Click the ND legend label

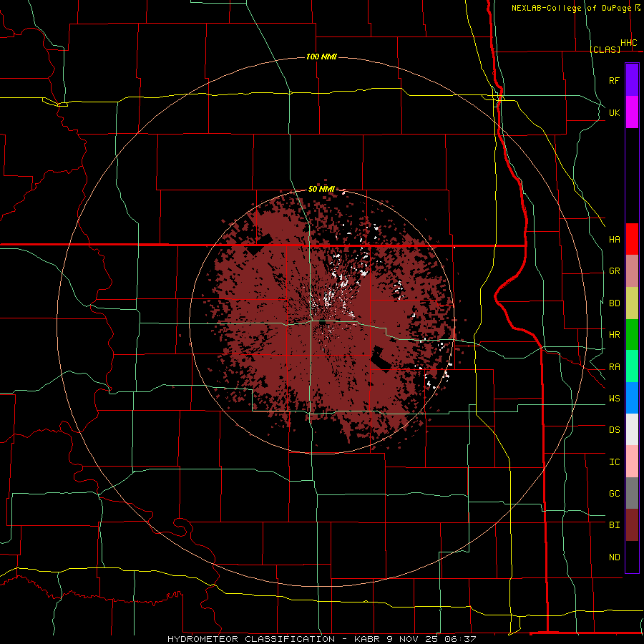click(x=615, y=557)
